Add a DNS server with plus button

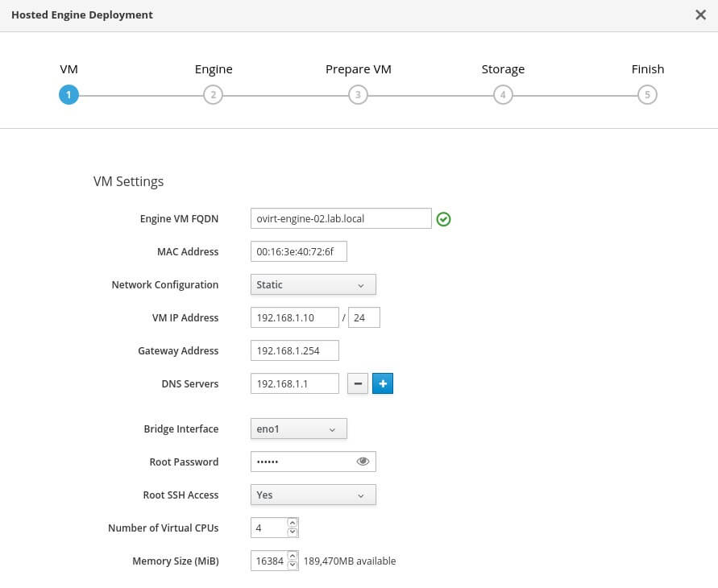(383, 384)
